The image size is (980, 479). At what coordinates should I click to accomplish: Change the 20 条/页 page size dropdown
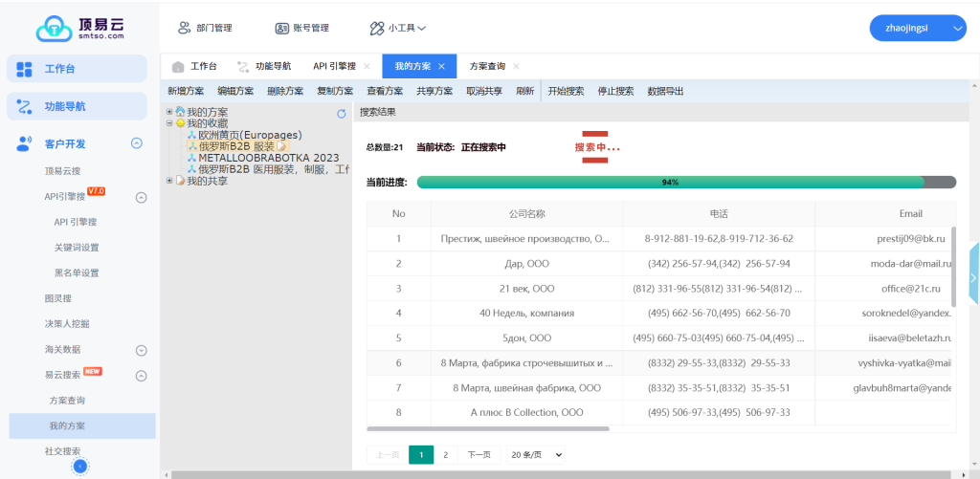pyautogui.click(x=536, y=455)
